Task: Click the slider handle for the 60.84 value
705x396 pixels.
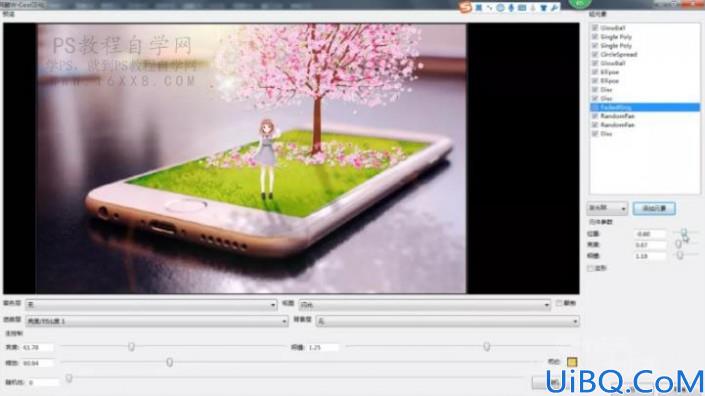Action: pos(170,362)
